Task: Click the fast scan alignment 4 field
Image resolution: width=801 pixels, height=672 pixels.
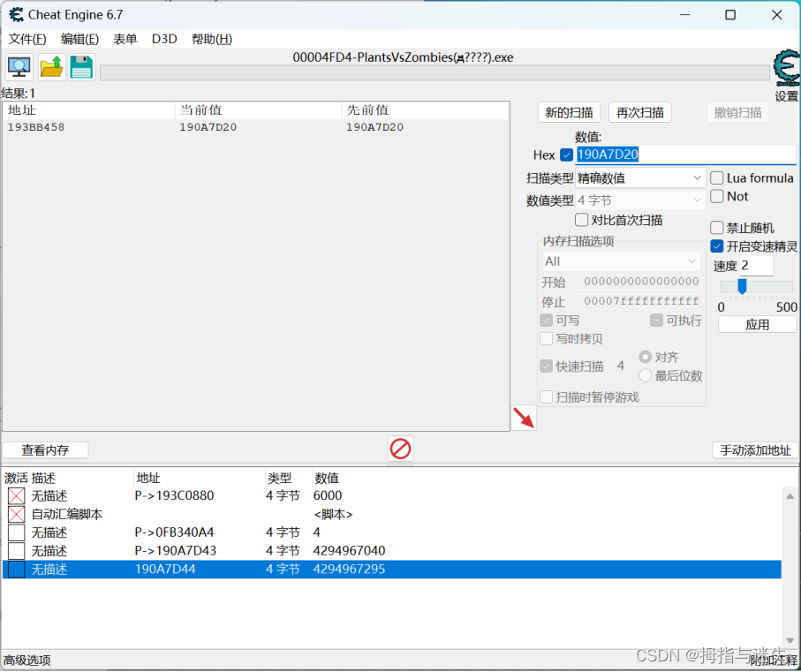Action: [x=621, y=366]
